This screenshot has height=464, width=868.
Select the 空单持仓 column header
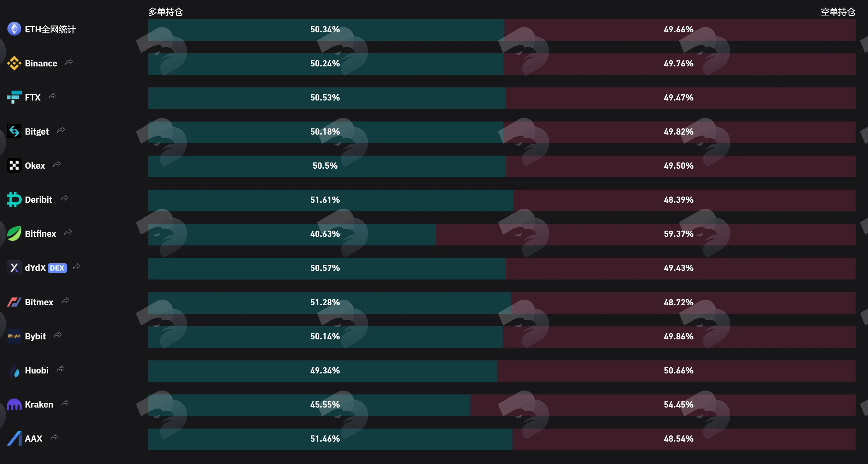click(x=838, y=12)
